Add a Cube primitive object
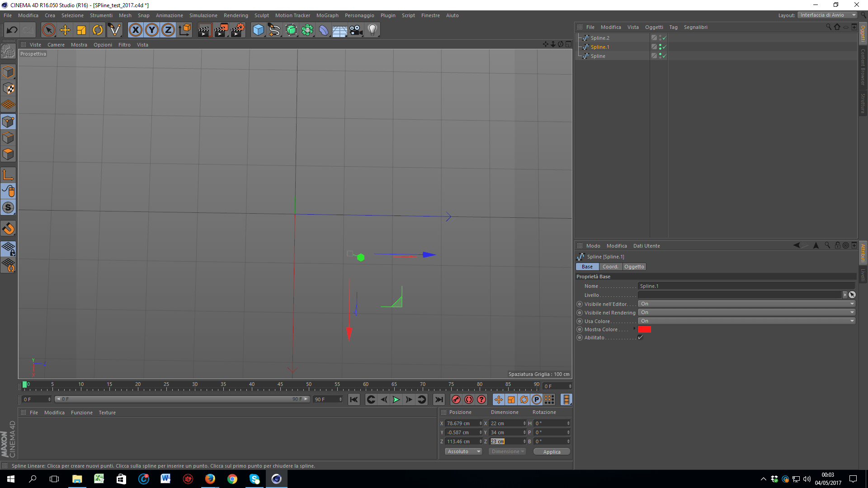The image size is (868, 488). (258, 30)
